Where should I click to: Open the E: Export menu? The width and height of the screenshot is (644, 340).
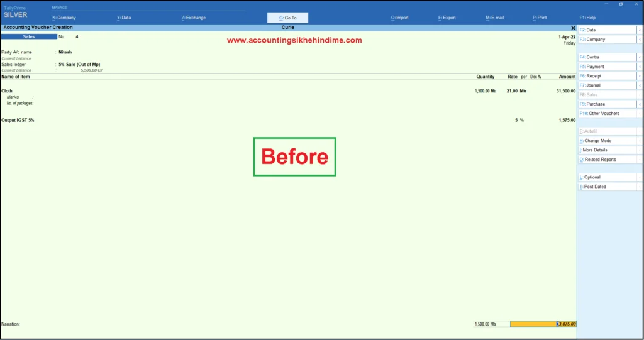point(447,18)
